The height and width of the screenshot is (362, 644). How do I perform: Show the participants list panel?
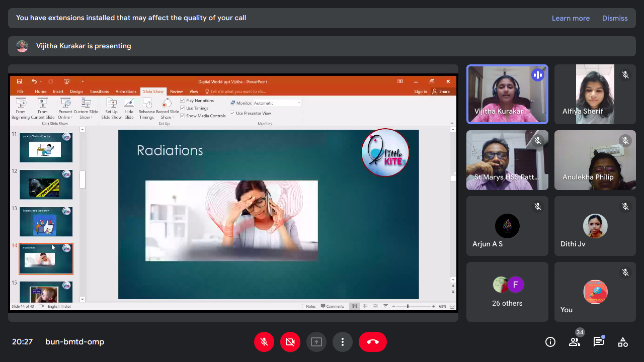coord(575,342)
